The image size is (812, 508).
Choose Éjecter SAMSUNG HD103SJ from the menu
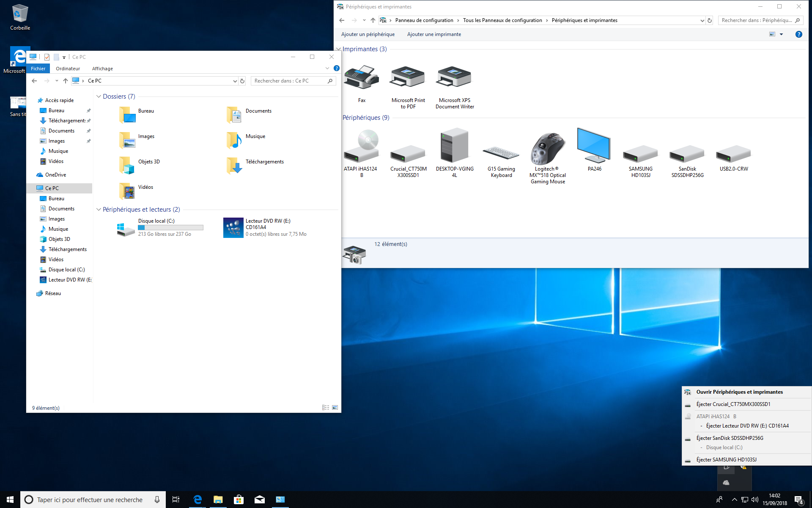point(726,459)
